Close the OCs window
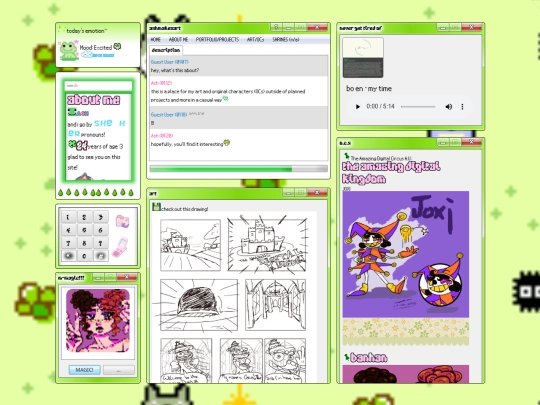 pyautogui.click(x=471, y=142)
